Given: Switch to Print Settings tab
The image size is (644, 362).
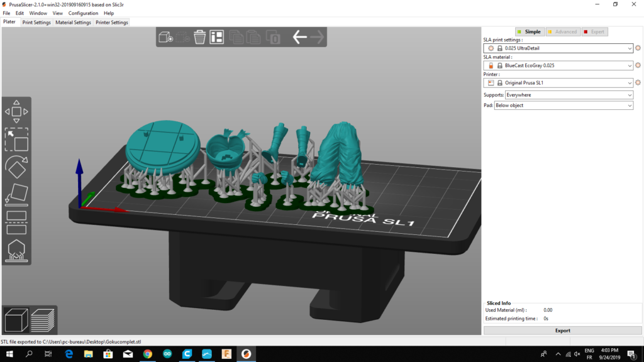Looking at the screenshot, I should click(x=36, y=22).
